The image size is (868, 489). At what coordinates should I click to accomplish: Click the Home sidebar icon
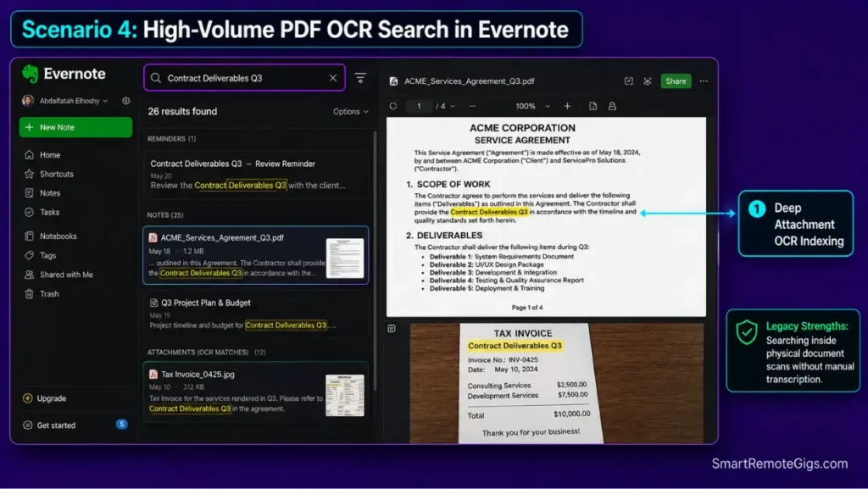[x=30, y=155]
